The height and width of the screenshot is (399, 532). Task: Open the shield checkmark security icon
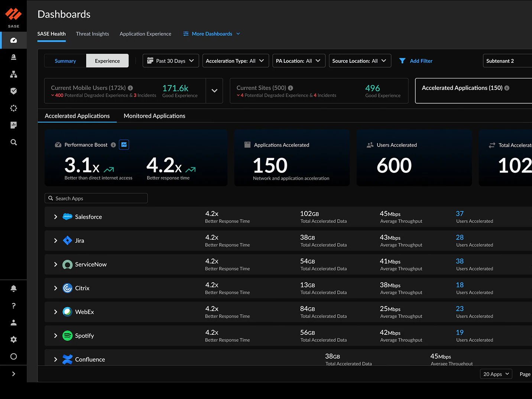[x=14, y=91]
